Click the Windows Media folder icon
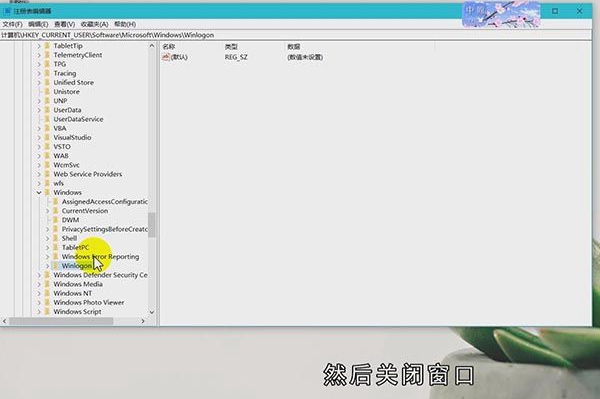Image resolution: width=600 pixels, height=399 pixels. (47, 284)
